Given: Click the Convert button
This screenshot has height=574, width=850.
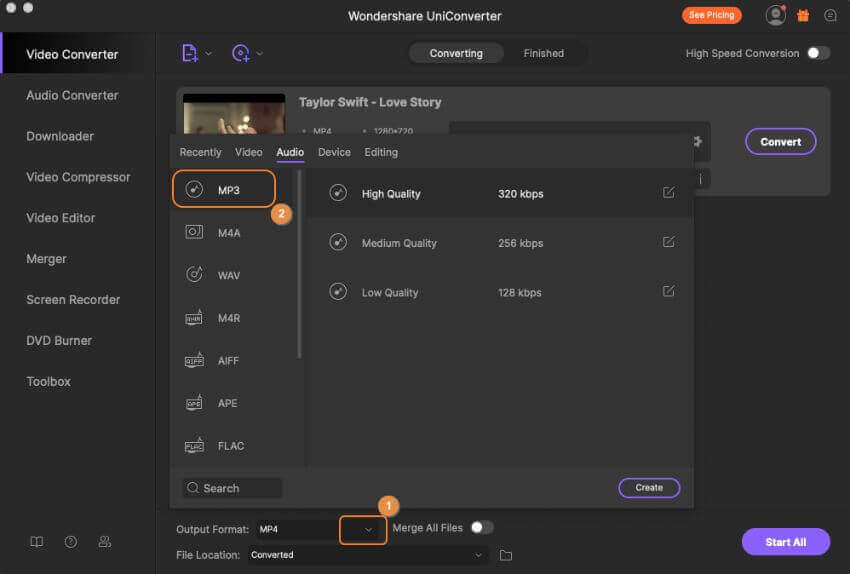Looking at the screenshot, I should click(x=780, y=142).
